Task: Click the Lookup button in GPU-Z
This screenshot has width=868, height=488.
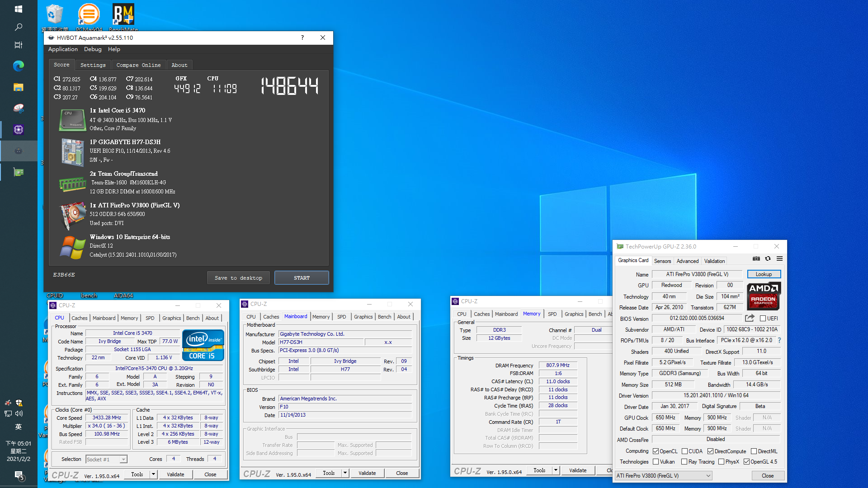Action: [x=764, y=274]
